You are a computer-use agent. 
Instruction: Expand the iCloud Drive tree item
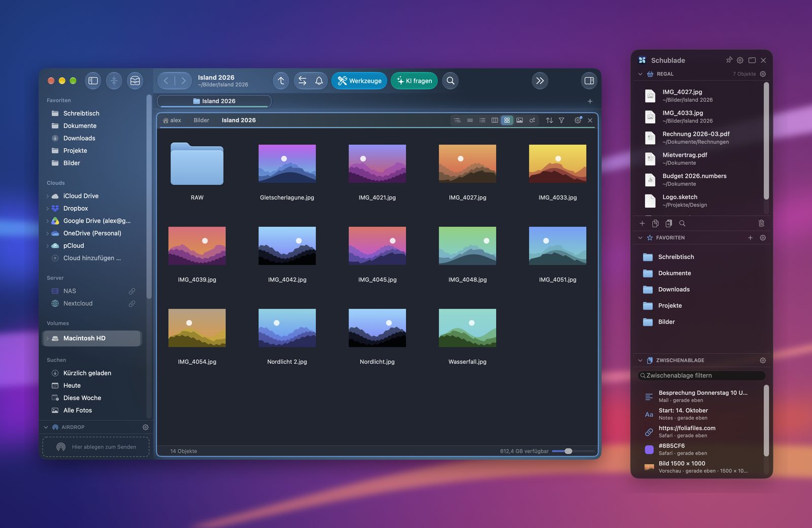tap(48, 196)
